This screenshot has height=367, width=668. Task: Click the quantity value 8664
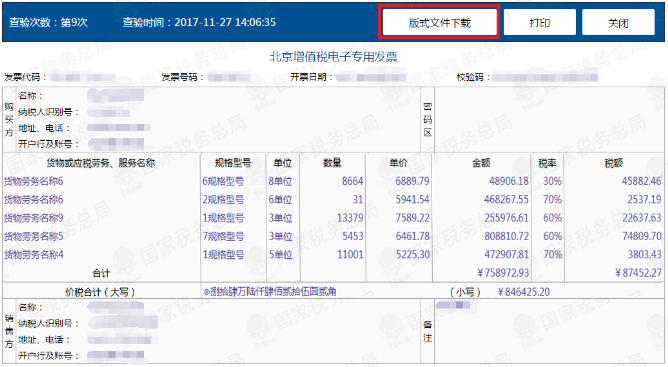352,182
